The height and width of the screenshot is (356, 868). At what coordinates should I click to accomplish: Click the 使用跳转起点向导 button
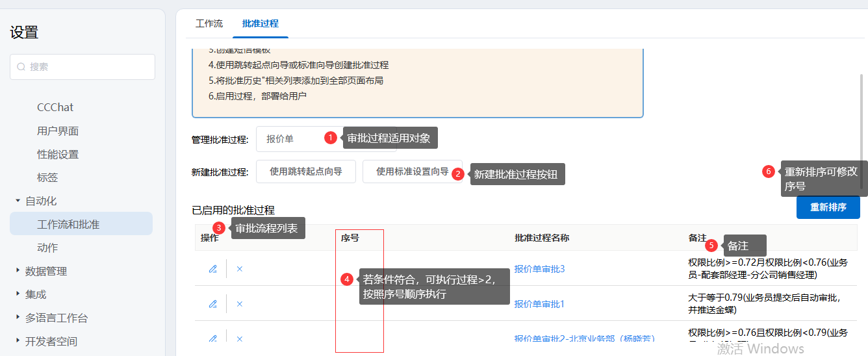[306, 172]
